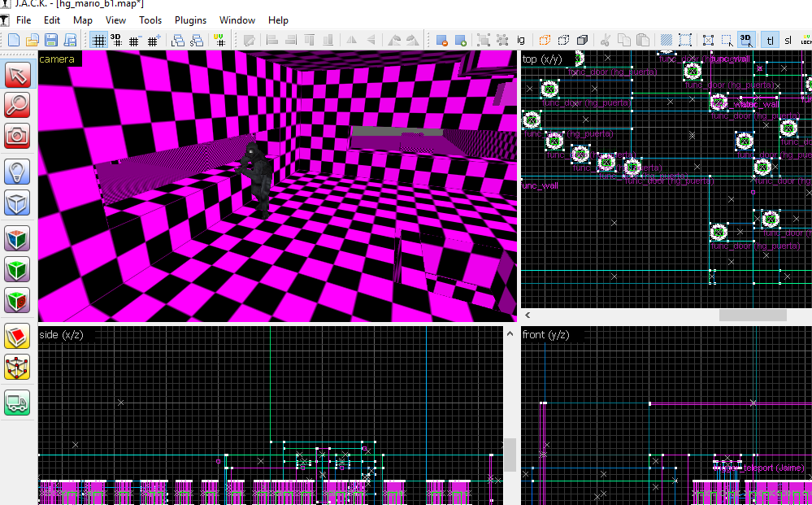Click the Load window state icon

click(178, 40)
